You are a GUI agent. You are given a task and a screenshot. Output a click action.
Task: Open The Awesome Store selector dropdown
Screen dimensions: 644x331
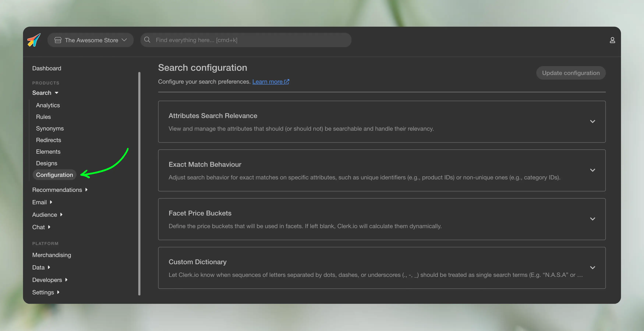point(91,40)
